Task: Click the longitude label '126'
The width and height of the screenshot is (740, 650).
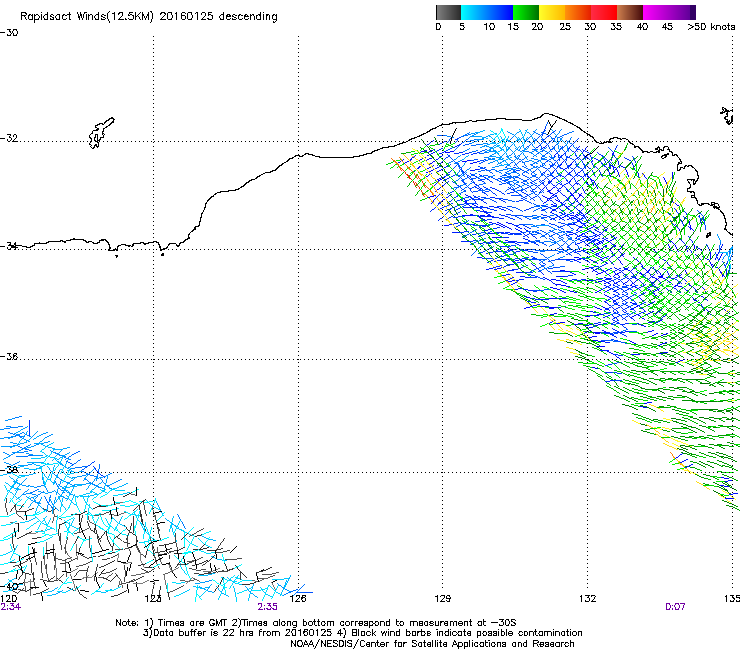Action: (x=298, y=599)
